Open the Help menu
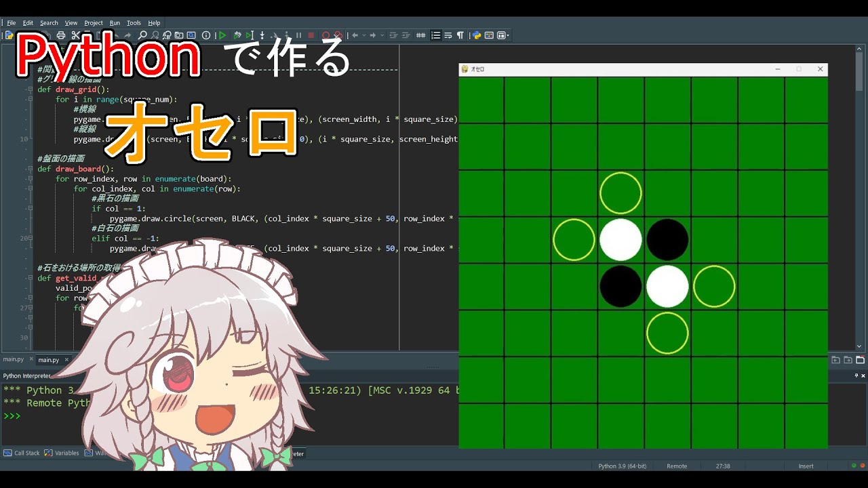 155,22
